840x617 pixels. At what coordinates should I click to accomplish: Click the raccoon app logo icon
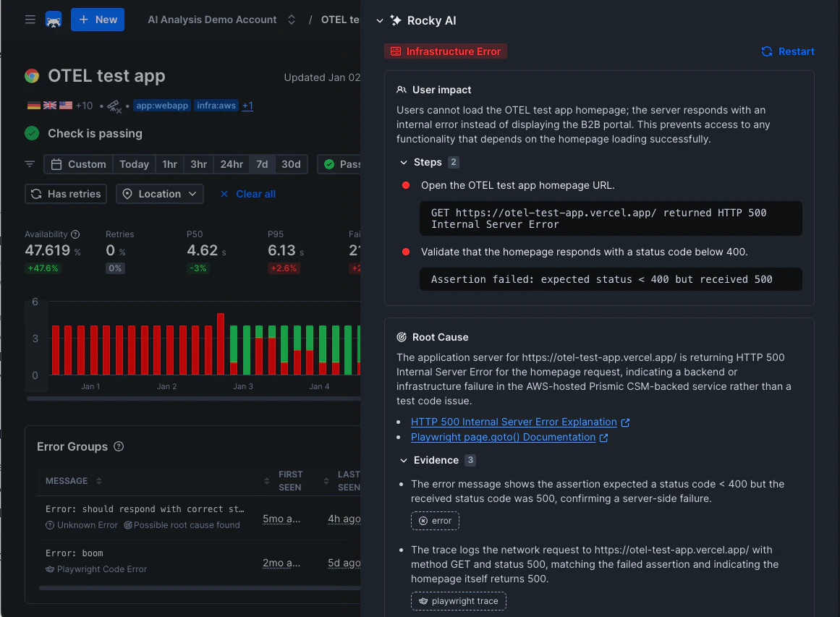54,20
